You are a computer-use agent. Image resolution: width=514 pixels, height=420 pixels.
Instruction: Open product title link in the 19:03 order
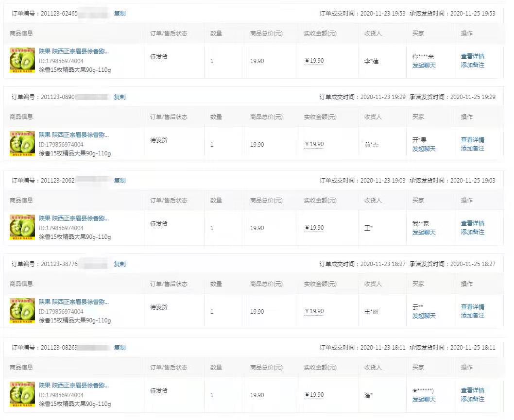[74, 218]
